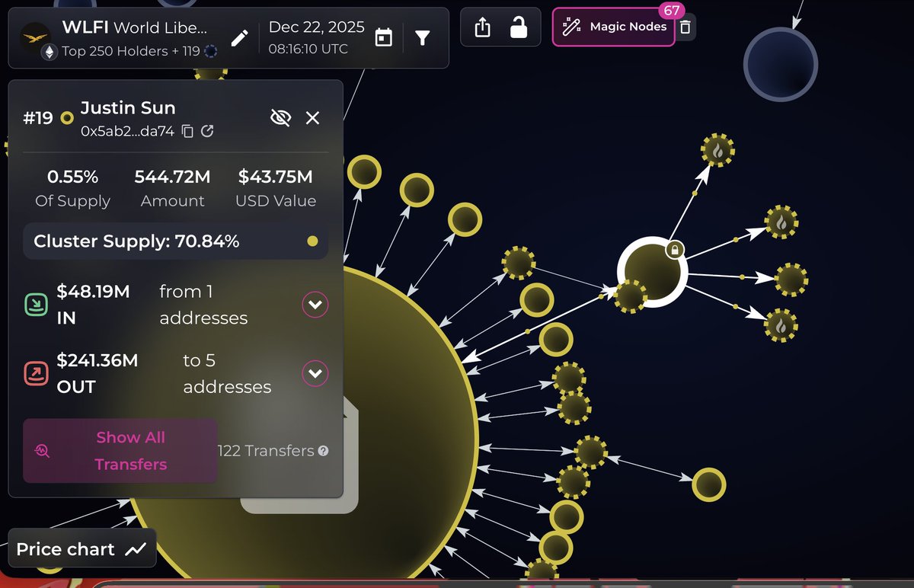Expand the $241.36M OUT transfers list
Image resolution: width=914 pixels, height=588 pixels.
[x=315, y=374]
